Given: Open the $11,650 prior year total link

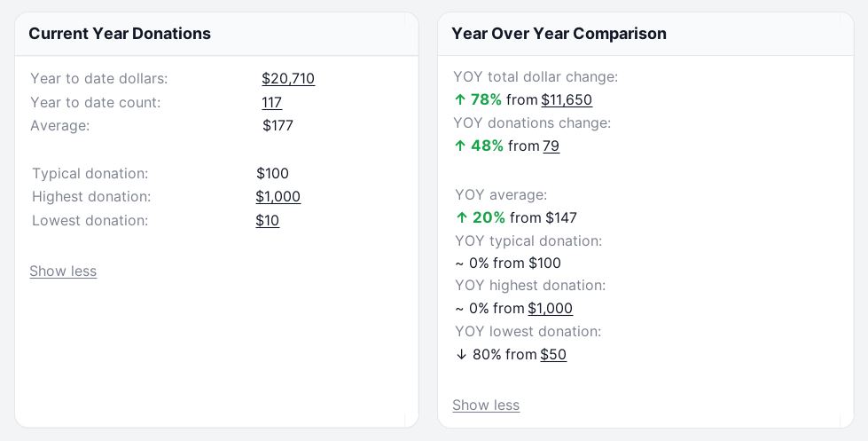Looking at the screenshot, I should click(x=567, y=99).
